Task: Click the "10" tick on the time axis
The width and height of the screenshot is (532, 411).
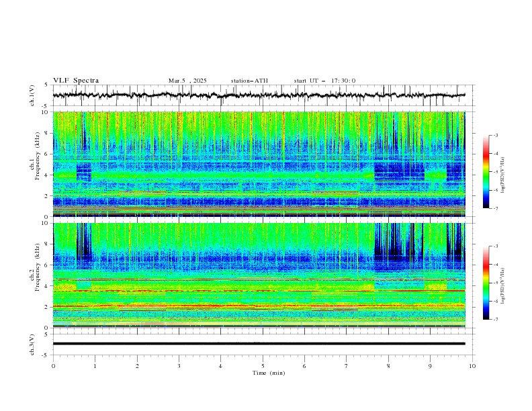Action: point(472,366)
